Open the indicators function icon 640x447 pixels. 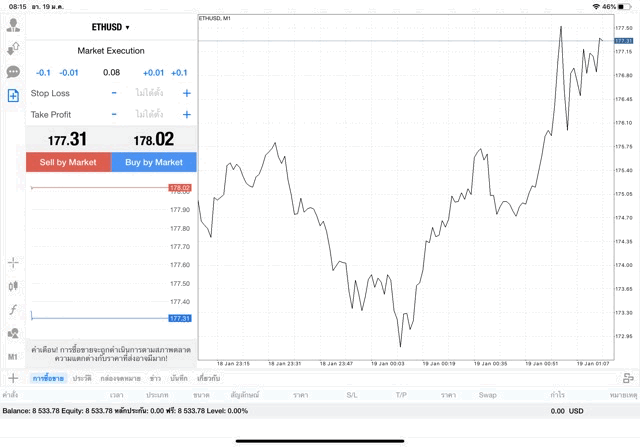point(13,310)
